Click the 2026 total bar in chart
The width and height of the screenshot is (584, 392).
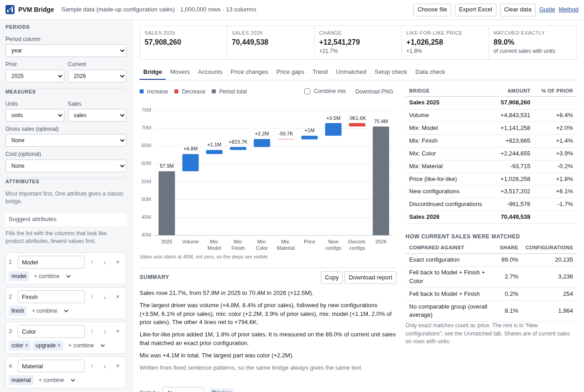point(381,181)
